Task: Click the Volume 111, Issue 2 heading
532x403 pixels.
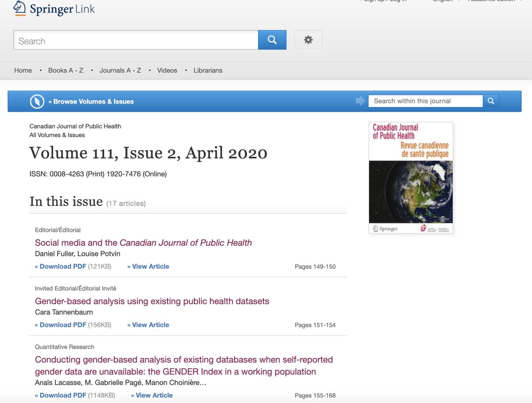Action: point(149,153)
